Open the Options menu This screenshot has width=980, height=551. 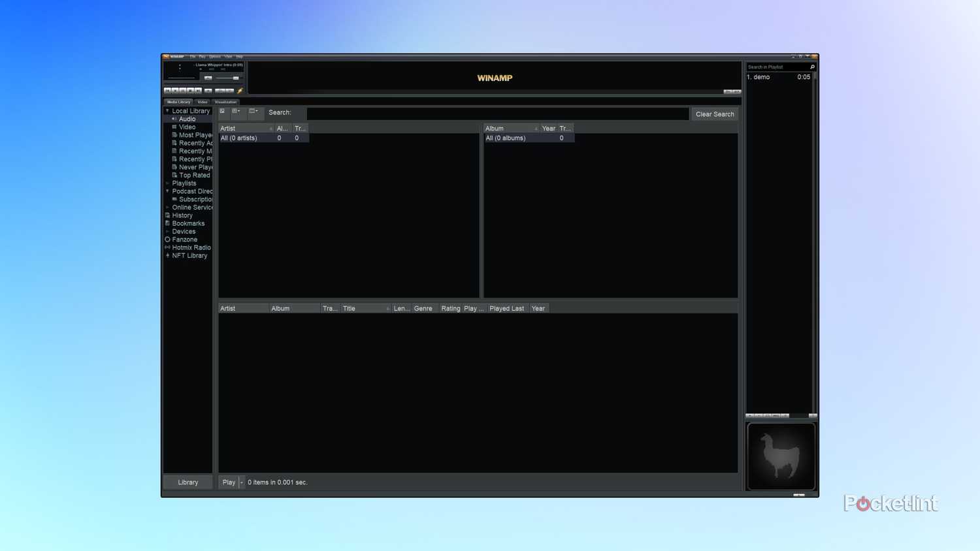[215, 57]
